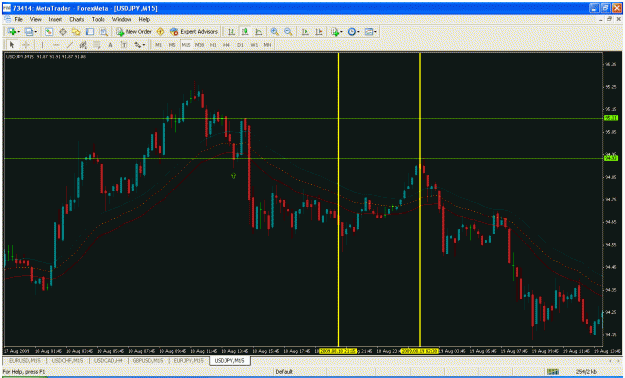This screenshot has height=378, width=625.
Task: Set timeframe to D1
Action: point(240,45)
